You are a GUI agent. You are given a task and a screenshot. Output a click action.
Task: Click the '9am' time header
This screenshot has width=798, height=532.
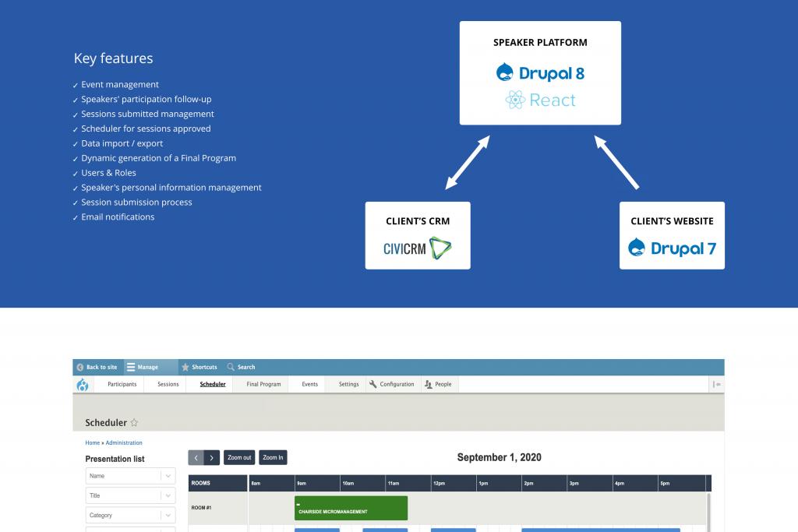[x=302, y=483]
